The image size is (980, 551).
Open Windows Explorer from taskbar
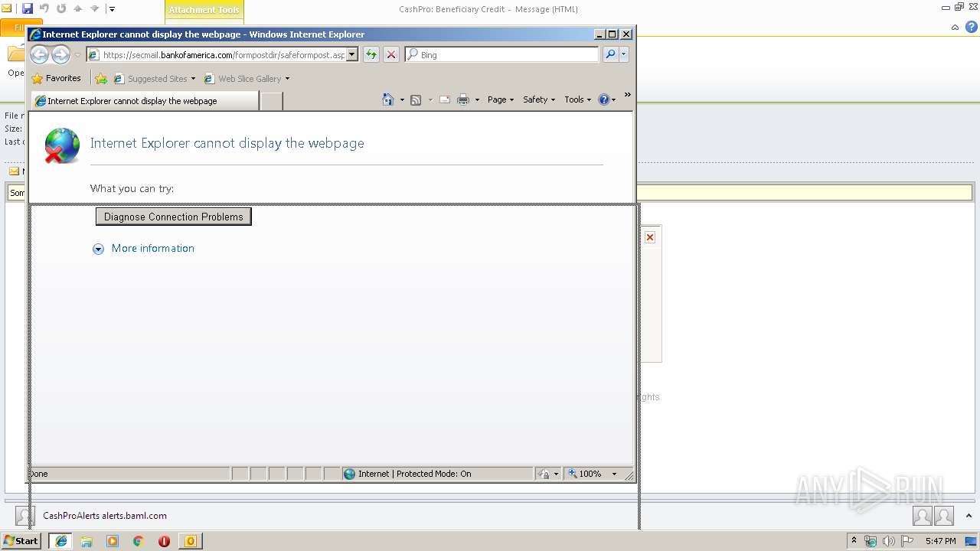tap(87, 541)
